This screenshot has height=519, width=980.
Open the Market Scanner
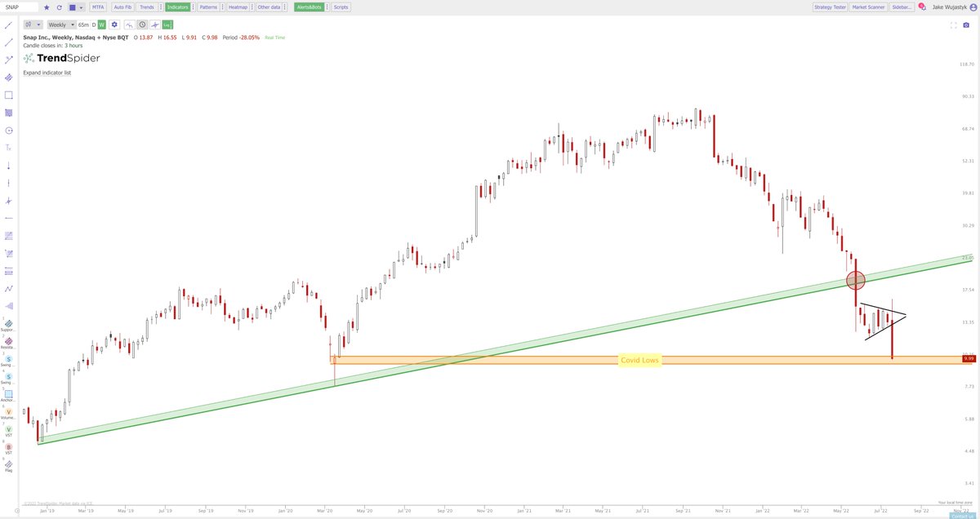(870, 7)
